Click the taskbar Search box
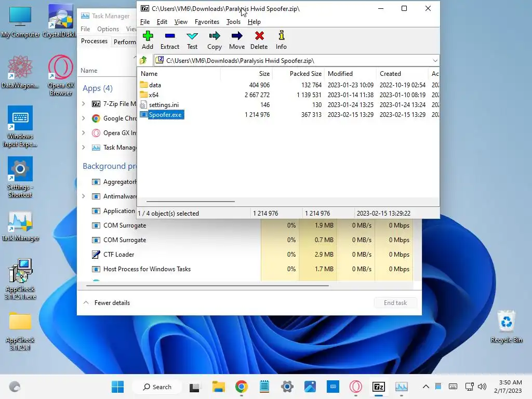The width and height of the screenshot is (532, 399). 157,387
